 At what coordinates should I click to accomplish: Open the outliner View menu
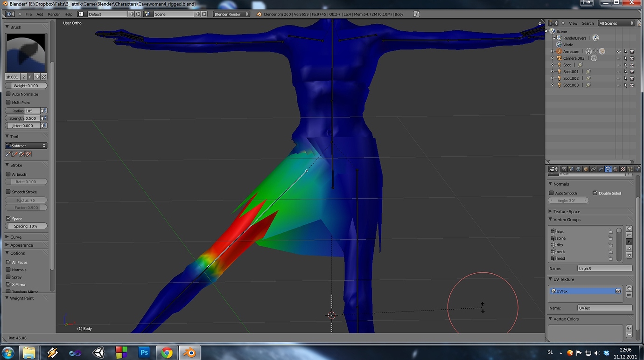[x=573, y=23]
